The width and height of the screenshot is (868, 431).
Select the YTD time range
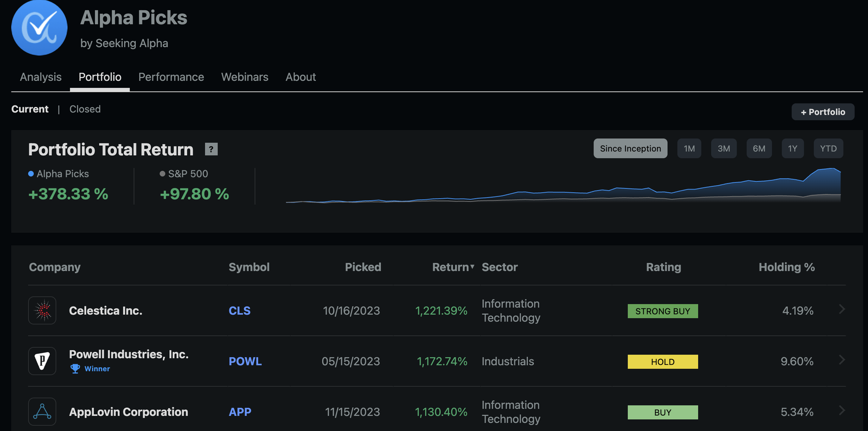[x=828, y=149]
